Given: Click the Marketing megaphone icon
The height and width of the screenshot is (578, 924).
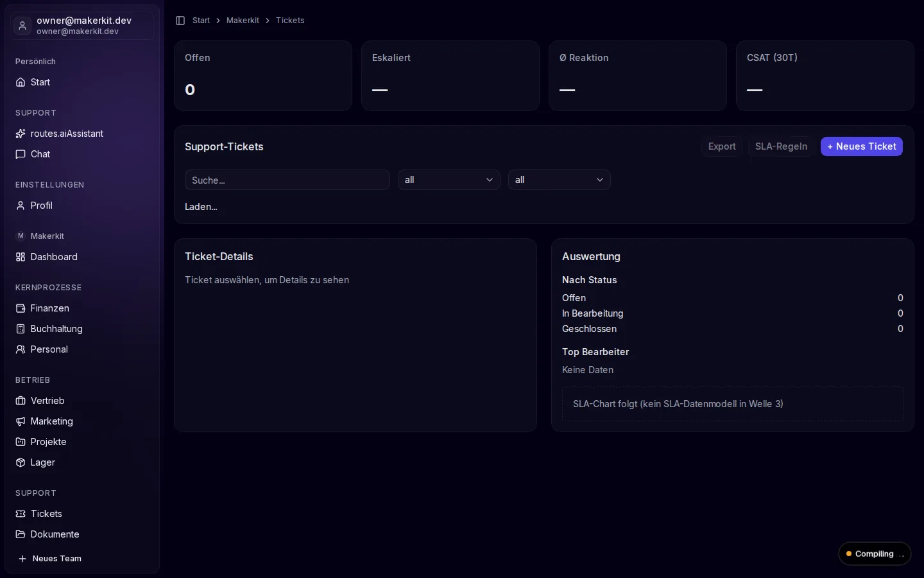Looking at the screenshot, I should point(21,421).
